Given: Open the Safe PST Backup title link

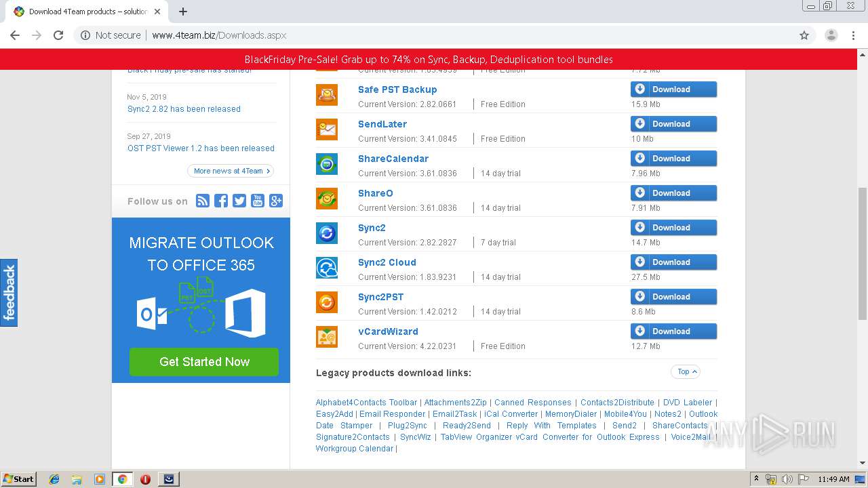Looking at the screenshot, I should (397, 89).
